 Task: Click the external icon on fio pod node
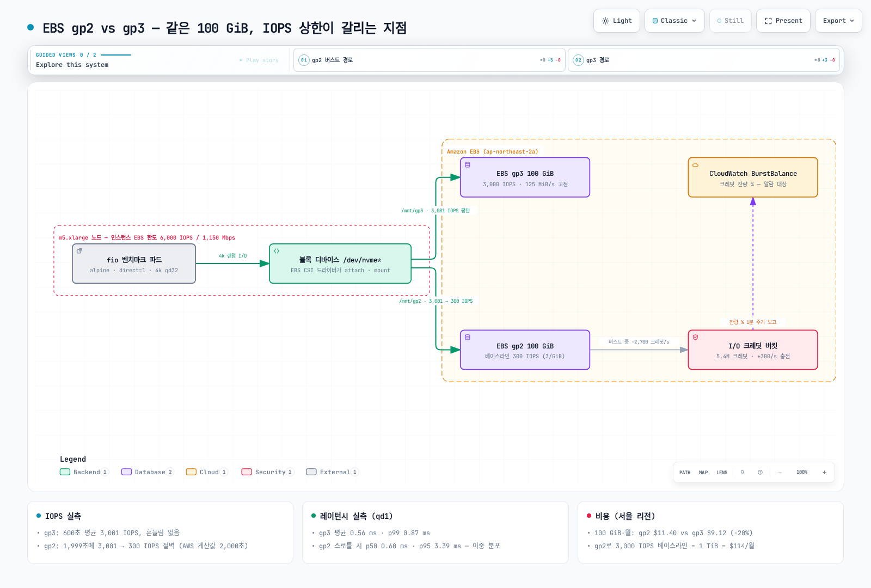79,251
